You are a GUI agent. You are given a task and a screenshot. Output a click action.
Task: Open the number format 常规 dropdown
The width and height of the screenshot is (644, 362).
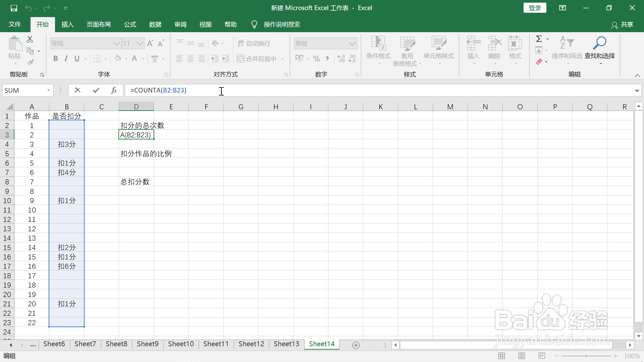pyautogui.click(x=352, y=43)
